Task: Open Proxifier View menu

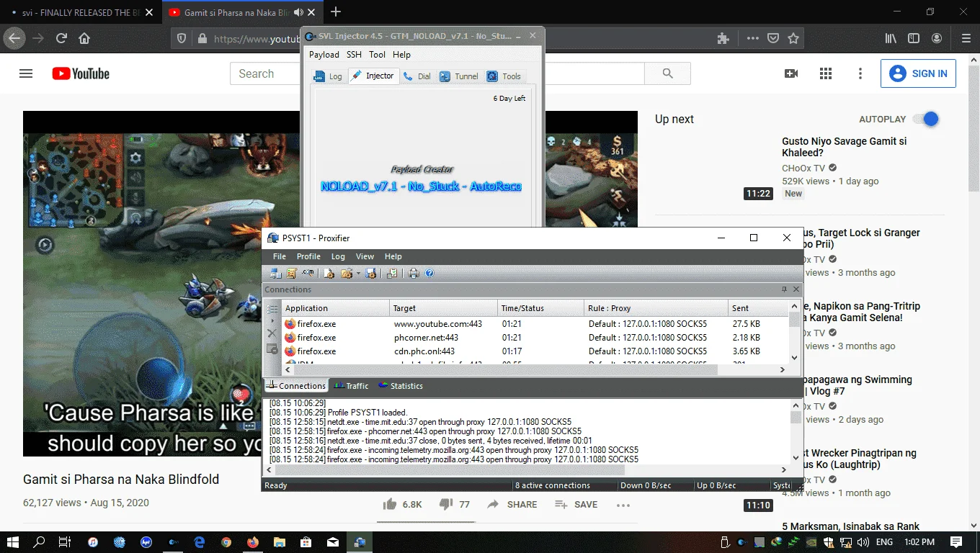Action: click(x=365, y=256)
